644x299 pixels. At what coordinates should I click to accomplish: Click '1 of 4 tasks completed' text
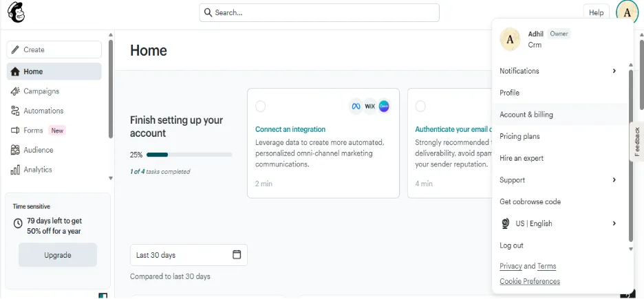[160, 171]
